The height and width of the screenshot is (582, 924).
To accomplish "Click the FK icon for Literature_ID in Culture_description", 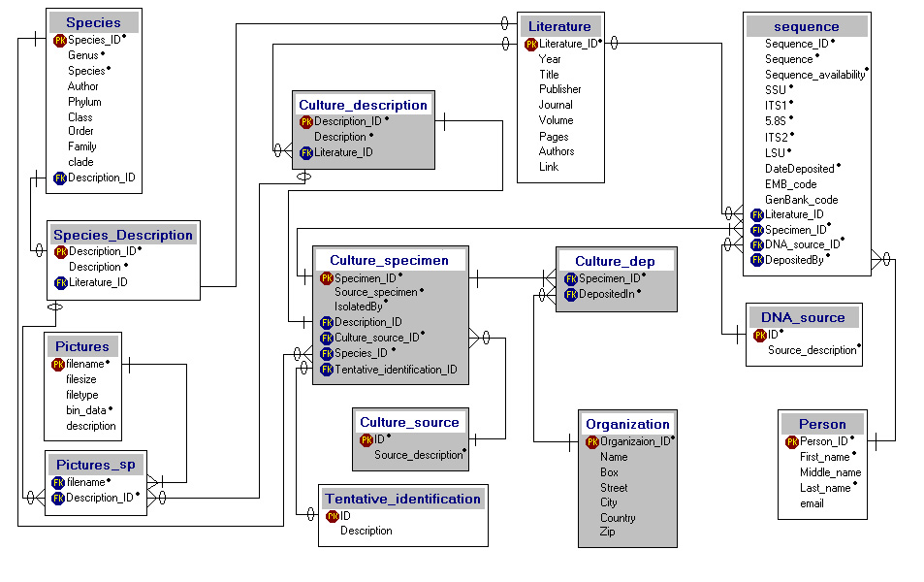I will click(x=305, y=152).
